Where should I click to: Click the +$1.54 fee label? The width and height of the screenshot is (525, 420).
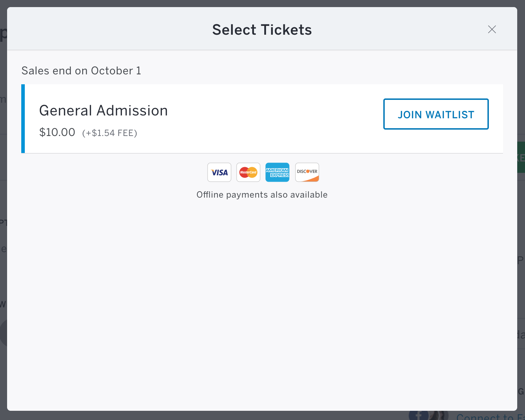click(x=109, y=133)
